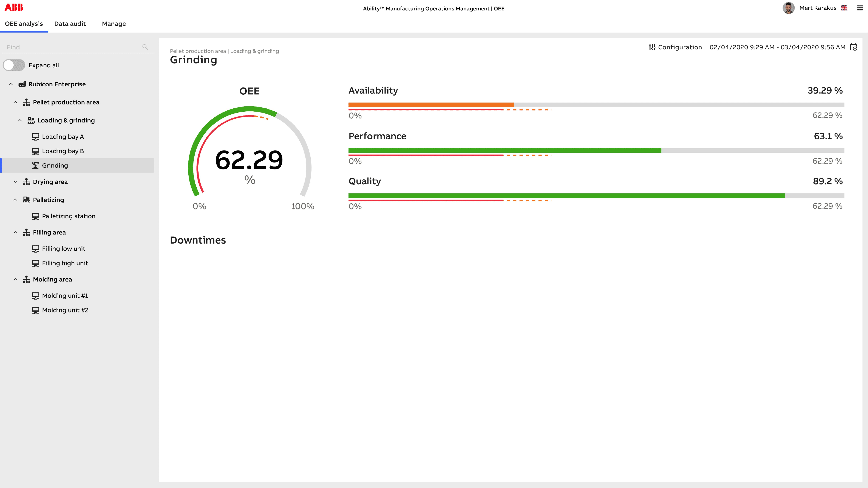Click the search magnifier icon in Find
This screenshot has width=868, height=488.
click(145, 47)
